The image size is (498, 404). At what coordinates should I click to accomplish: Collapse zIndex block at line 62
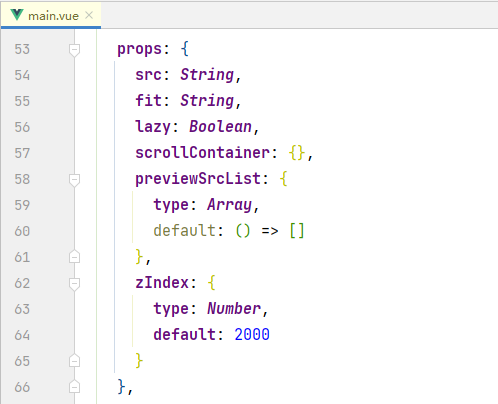point(74,284)
